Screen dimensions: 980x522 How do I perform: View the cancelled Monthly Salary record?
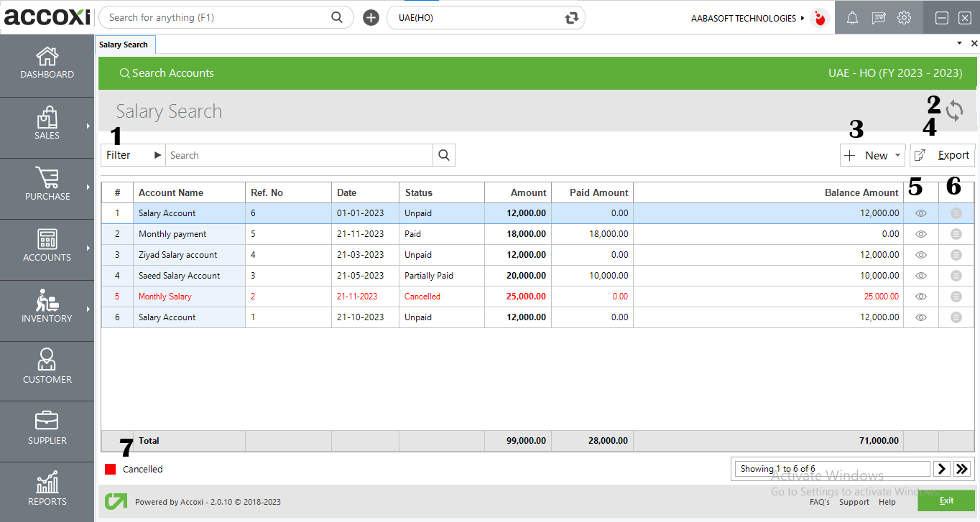pos(920,296)
